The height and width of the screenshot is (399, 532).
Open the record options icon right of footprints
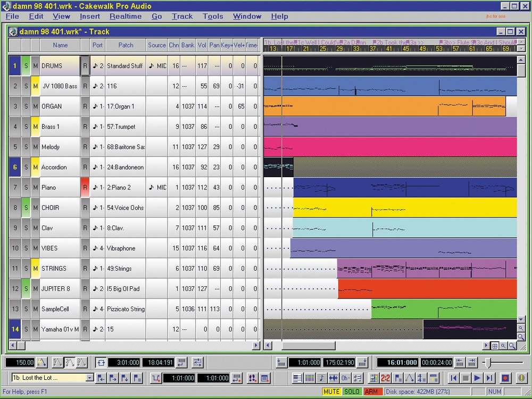(x=264, y=378)
